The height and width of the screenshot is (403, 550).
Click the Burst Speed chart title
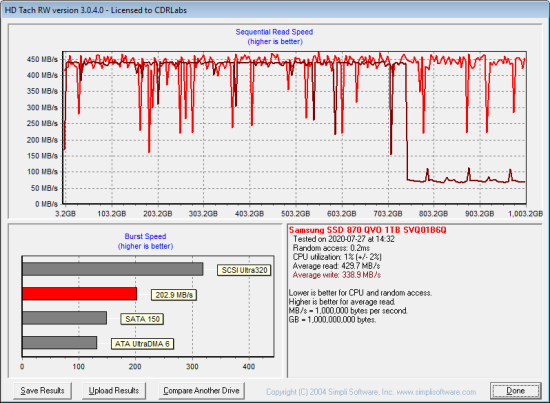click(145, 236)
